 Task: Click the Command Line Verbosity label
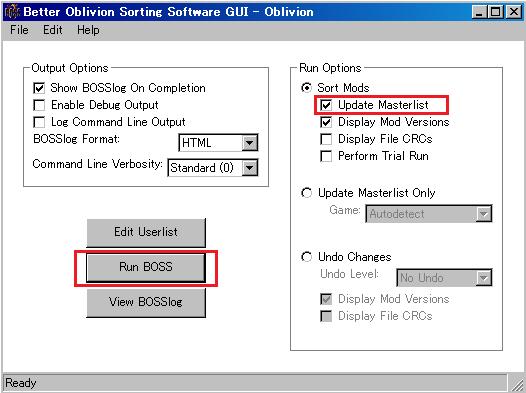pyautogui.click(x=98, y=164)
